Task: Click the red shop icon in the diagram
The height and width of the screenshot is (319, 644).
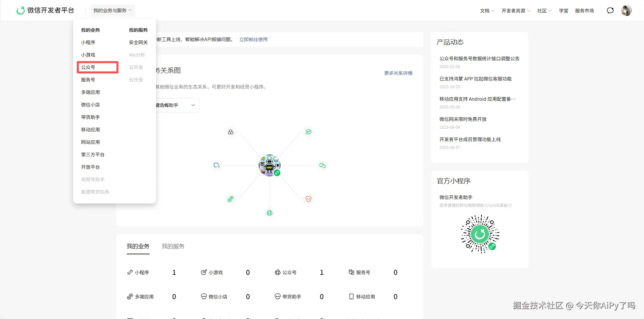Action: tap(308, 199)
